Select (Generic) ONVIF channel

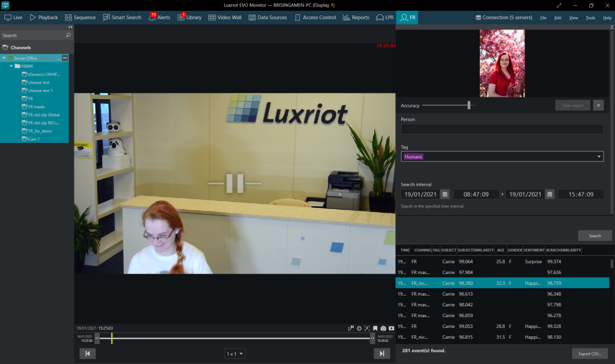click(x=41, y=74)
